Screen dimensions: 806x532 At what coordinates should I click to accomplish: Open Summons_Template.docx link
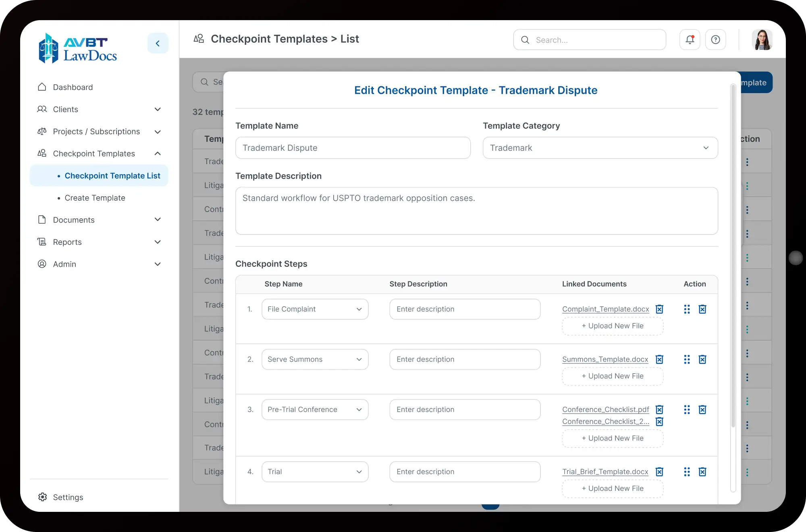click(605, 360)
